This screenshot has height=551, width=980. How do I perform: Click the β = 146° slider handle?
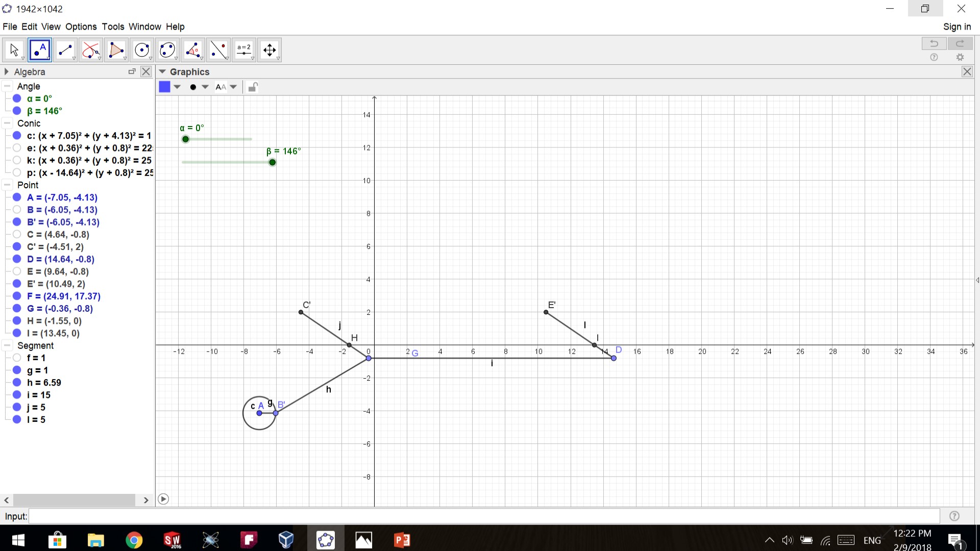pyautogui.click(x=273, y=162)
